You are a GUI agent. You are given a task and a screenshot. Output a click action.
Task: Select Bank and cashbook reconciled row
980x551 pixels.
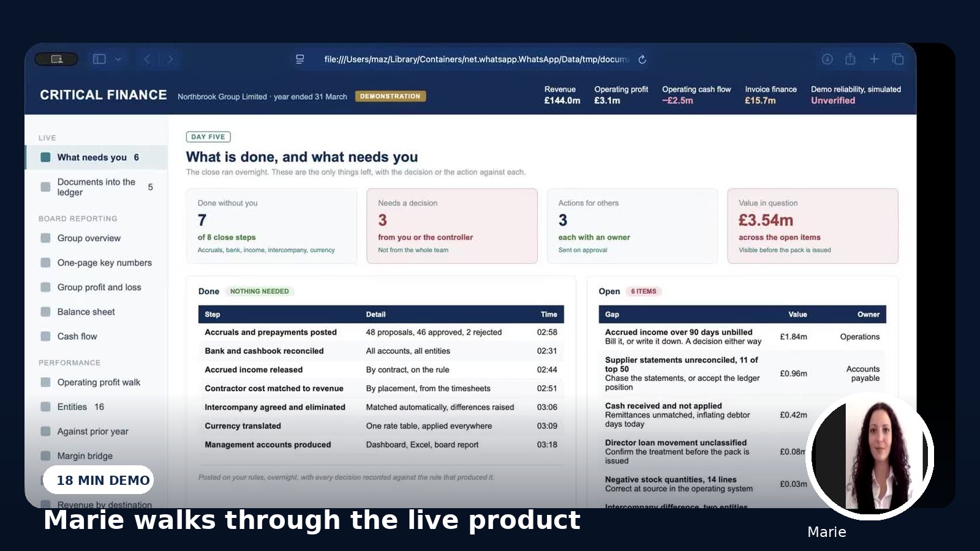click(x=381, y=351)
